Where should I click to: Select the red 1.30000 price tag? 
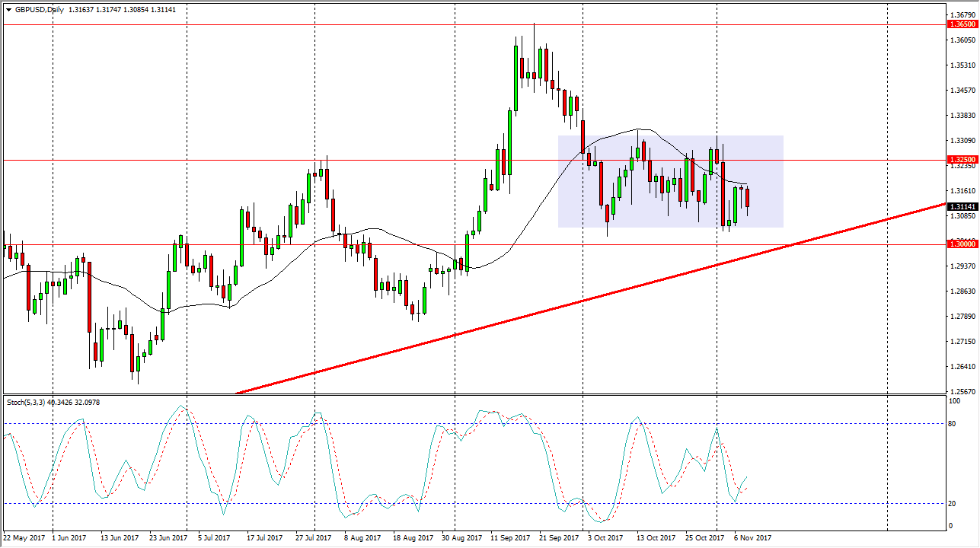(x=962, y=244)
